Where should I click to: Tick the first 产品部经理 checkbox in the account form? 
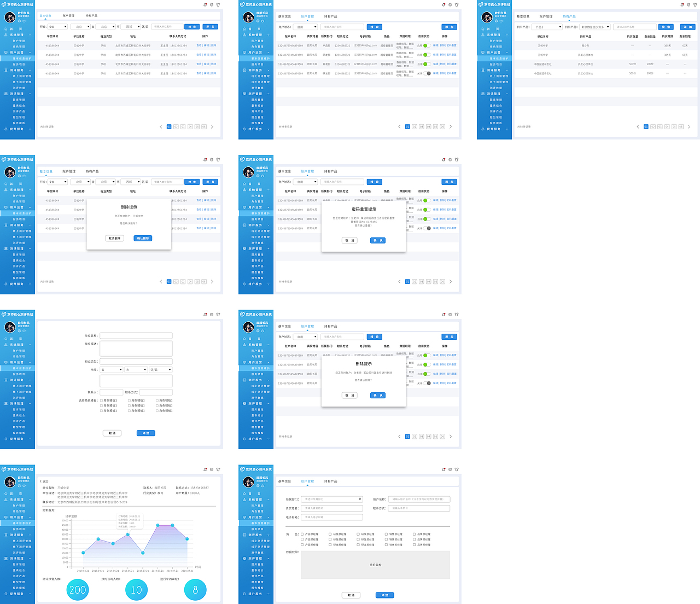click(x=302, y=534)
